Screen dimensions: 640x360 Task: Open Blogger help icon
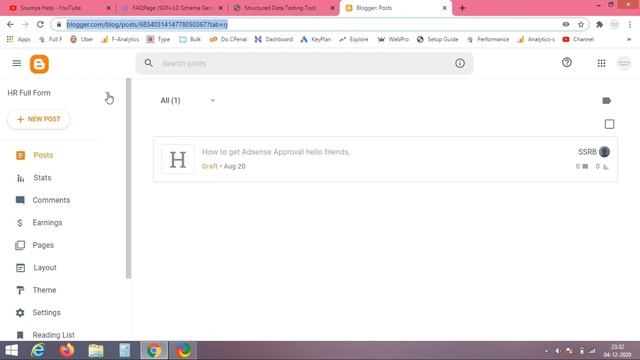coord(567,62)
